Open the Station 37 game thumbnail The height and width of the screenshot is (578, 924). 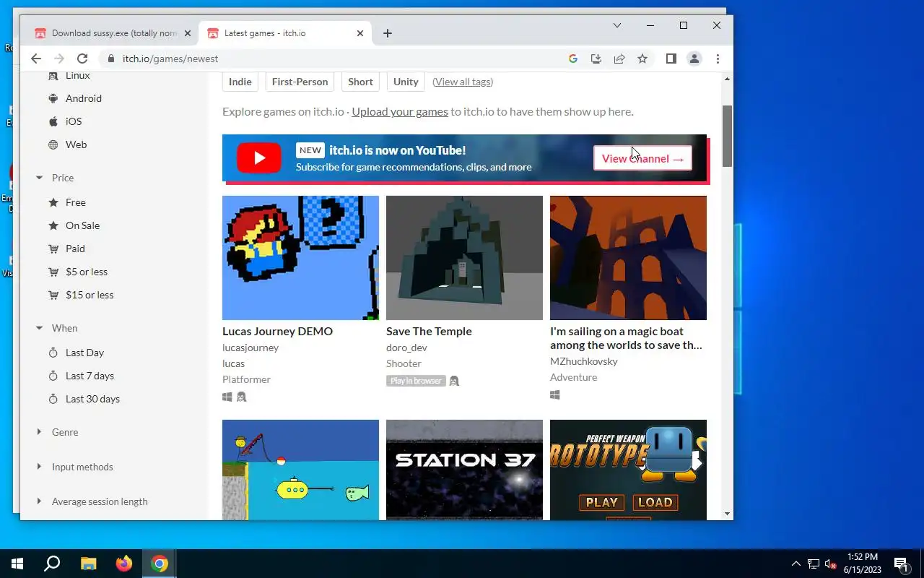pyautogui.click(x=464, y=470)
